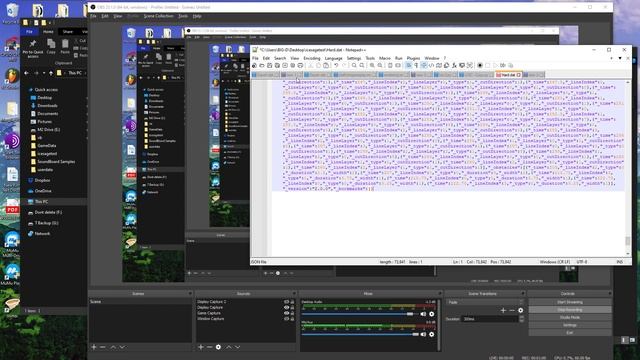This screenshot has height=360, width=640.
Task: Open the Scene Collection menu in OBS
Action: 158,16
